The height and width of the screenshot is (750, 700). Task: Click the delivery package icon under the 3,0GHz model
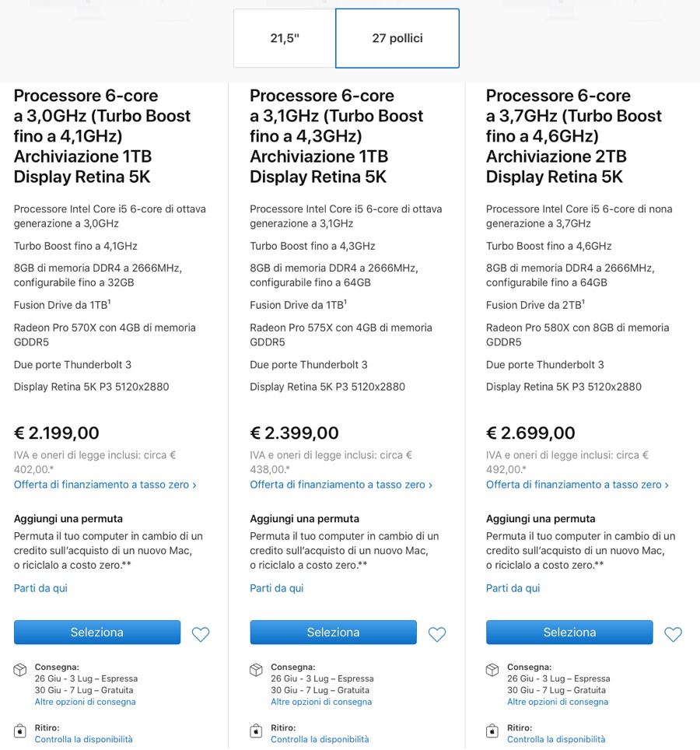[x=20, y=670]
